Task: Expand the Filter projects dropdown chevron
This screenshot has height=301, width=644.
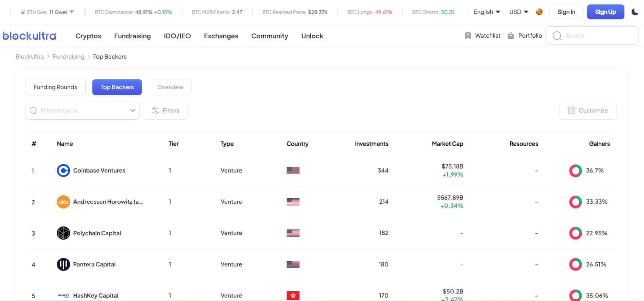Action: [x=133, y=111]
